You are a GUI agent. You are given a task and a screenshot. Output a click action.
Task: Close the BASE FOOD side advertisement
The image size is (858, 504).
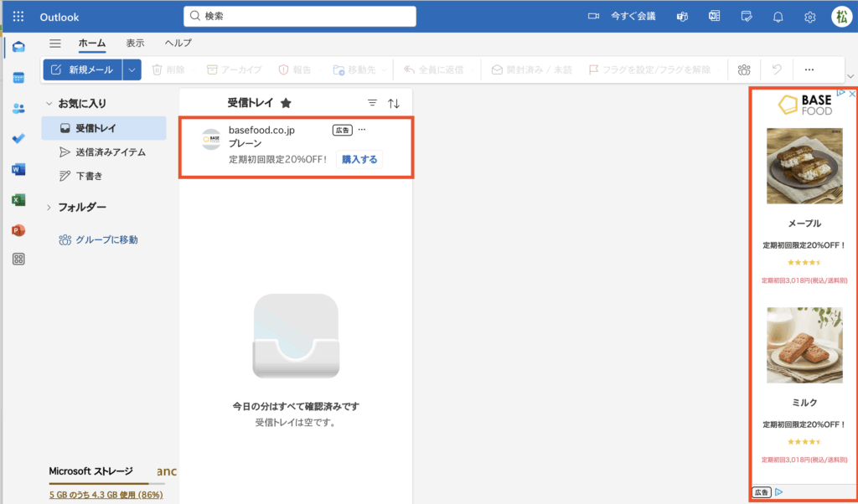(x=852, y=94)
